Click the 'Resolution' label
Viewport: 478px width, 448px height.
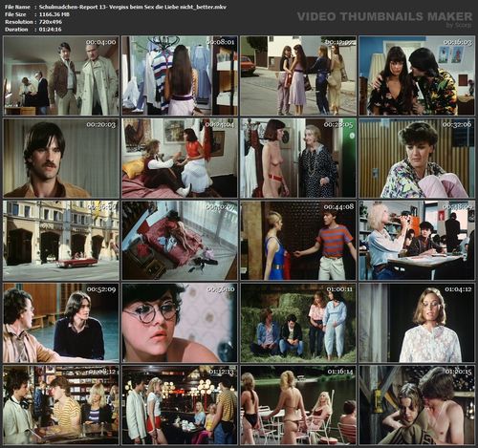coord(19,22)
